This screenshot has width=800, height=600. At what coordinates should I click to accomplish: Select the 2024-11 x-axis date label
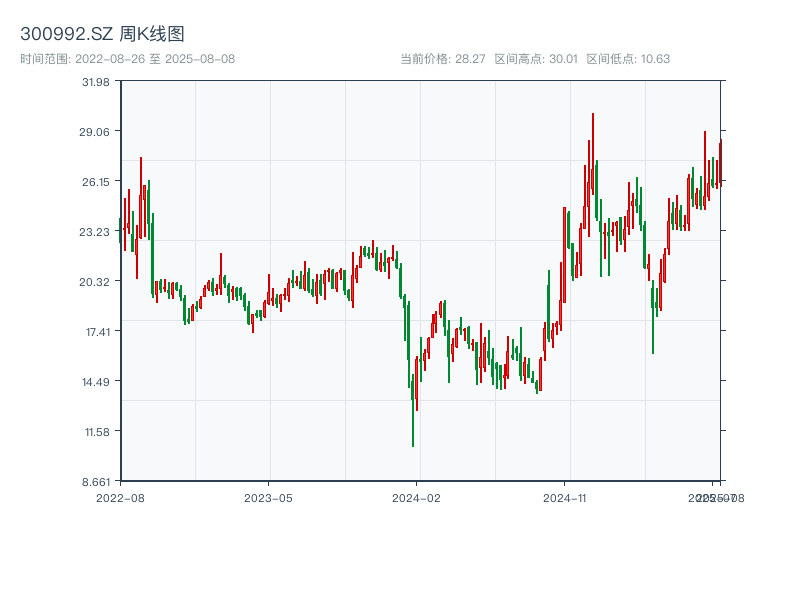[565, 496]
